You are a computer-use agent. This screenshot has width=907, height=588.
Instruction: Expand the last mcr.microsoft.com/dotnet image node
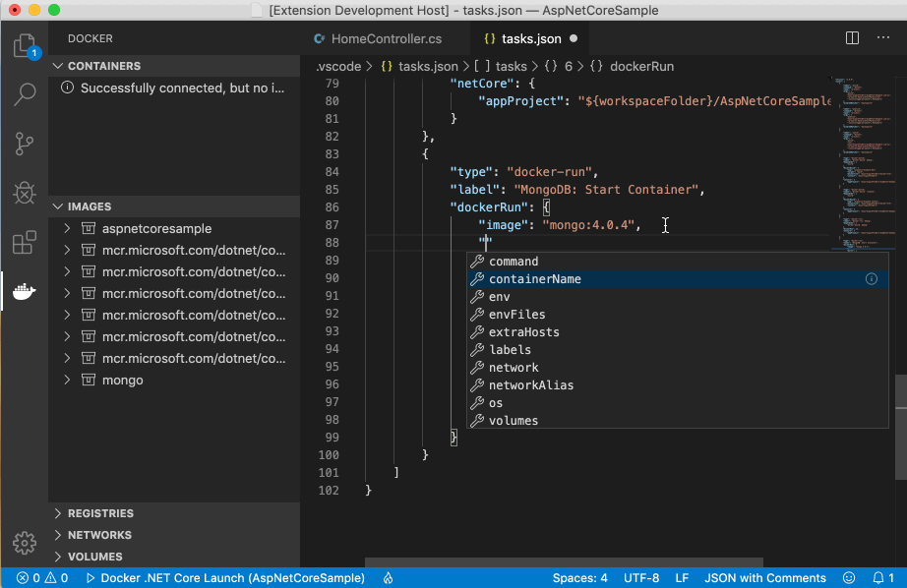click(67, 359)
